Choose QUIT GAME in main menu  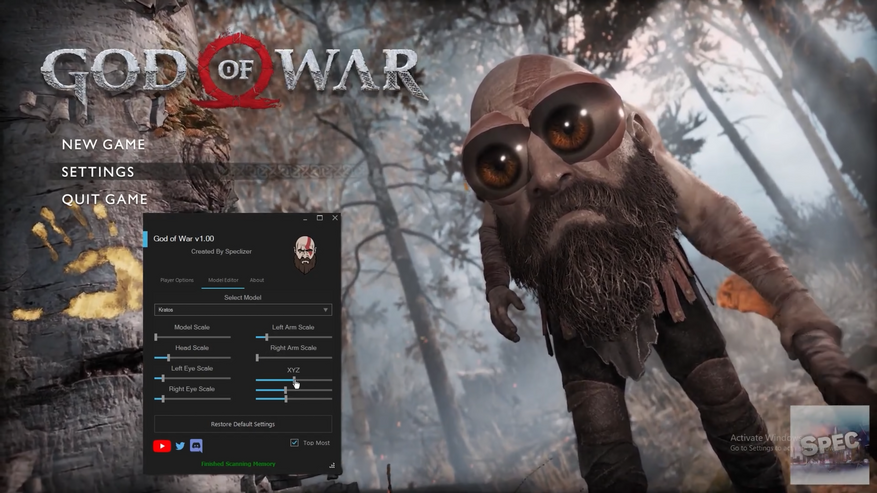point(105,199)
